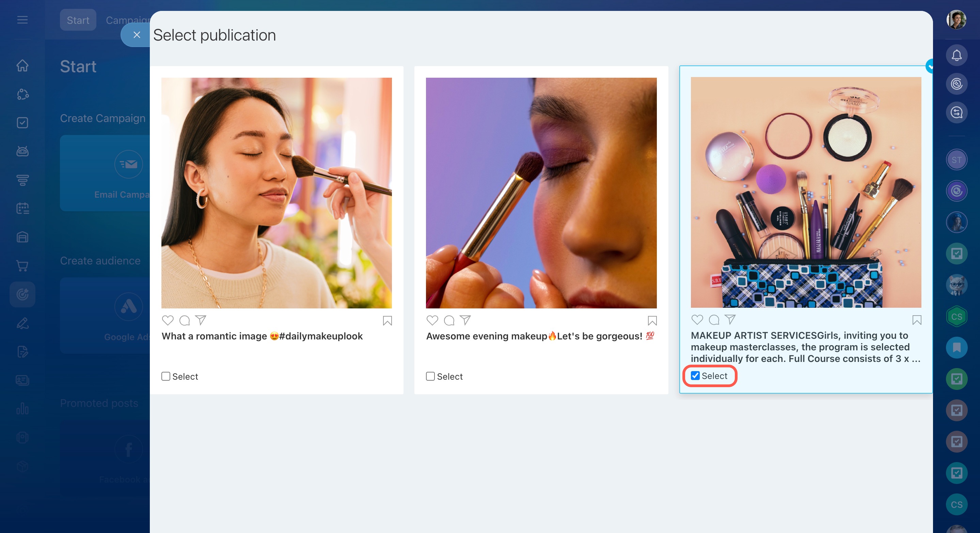The height and width of the screenshot is (533, 980).
Task: Open the ST chat avatar in right sidebar
Action: pyautogui.click(x=956, y=160)
